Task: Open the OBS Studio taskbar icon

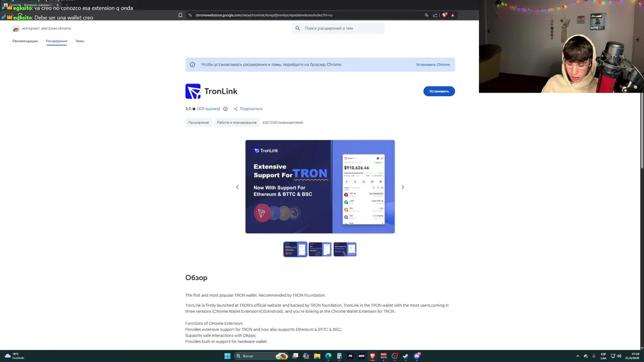Action: pos(394,356)
